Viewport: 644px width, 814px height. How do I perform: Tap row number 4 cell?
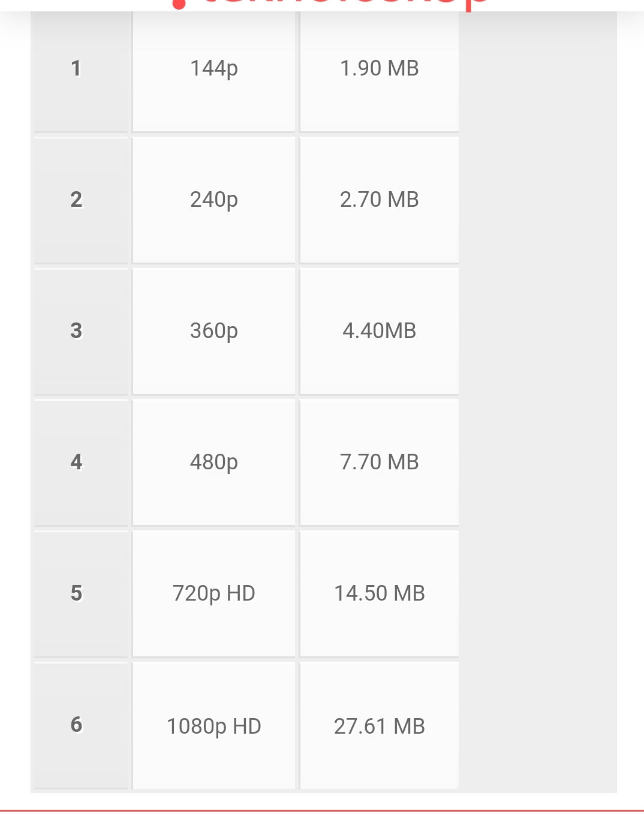81,462
